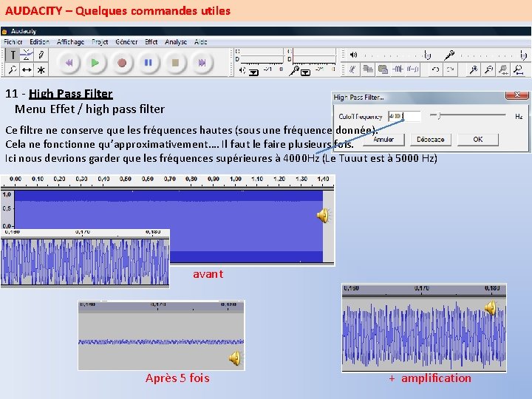Open the Affichage menu
This screenshot has width=532, height=399.
(x=71, y=42)
